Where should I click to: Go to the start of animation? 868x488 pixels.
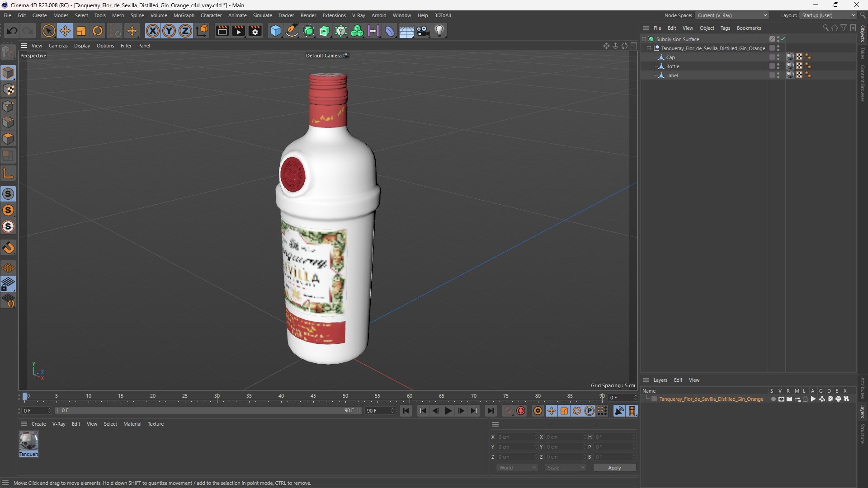pyautogui.click(x=406, y=411)
